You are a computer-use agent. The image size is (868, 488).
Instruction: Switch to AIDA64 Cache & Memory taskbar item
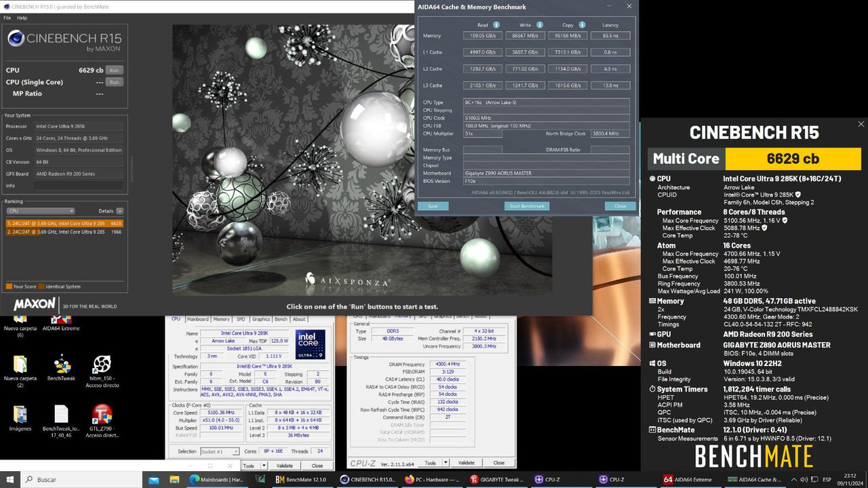(x=754, y=479)
